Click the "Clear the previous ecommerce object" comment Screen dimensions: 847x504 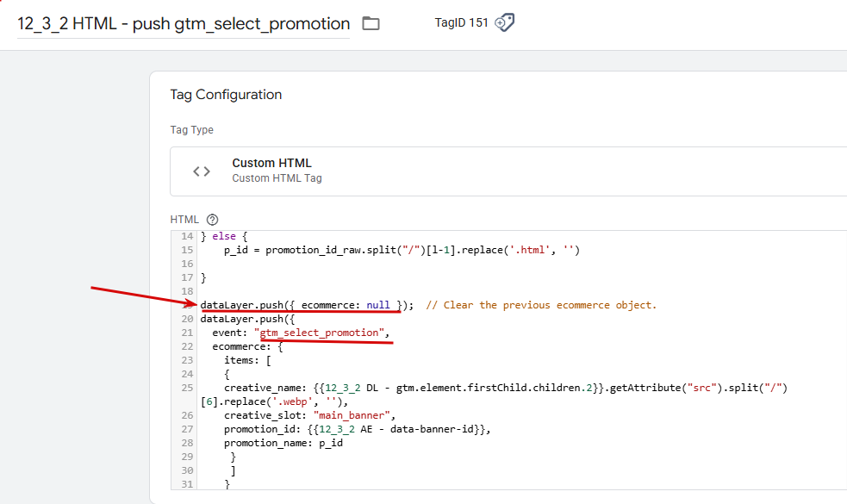click(x=541, y=305)
